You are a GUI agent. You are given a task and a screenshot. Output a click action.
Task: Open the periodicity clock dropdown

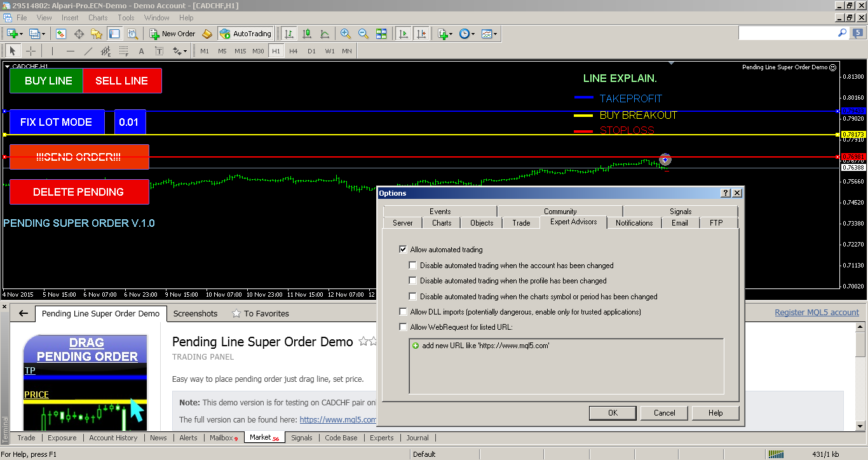coord(473,34)
